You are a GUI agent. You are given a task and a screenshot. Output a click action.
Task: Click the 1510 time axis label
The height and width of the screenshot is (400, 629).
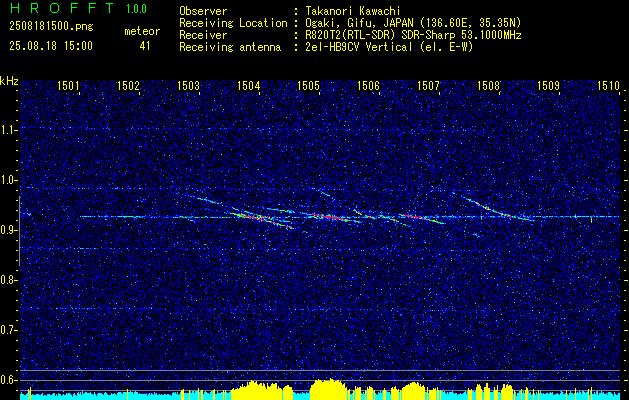(x=609, y=85)
